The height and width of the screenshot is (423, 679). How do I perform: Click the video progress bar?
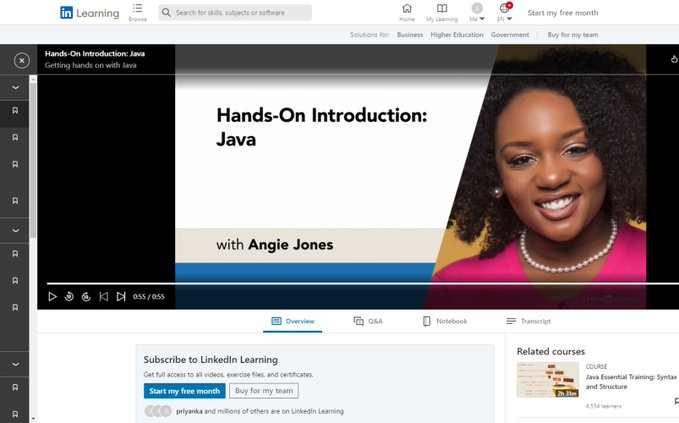362,284
